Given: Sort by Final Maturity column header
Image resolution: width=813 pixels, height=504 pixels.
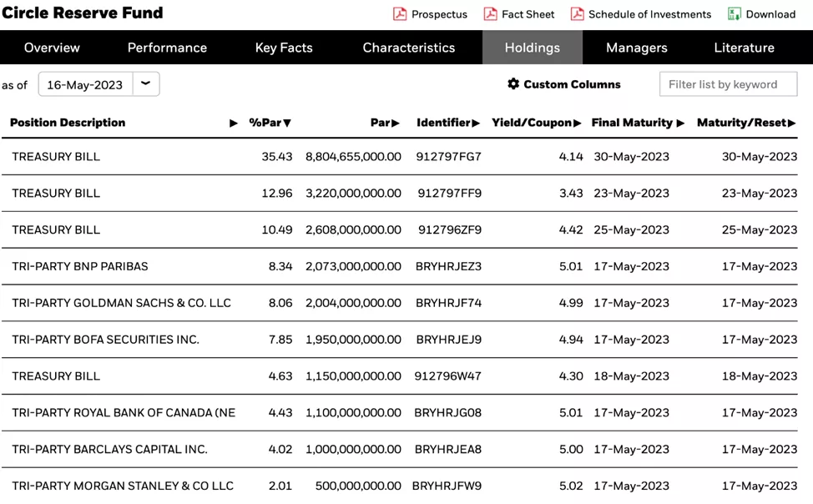Looking at the screenshot, I should click(632, 123).
